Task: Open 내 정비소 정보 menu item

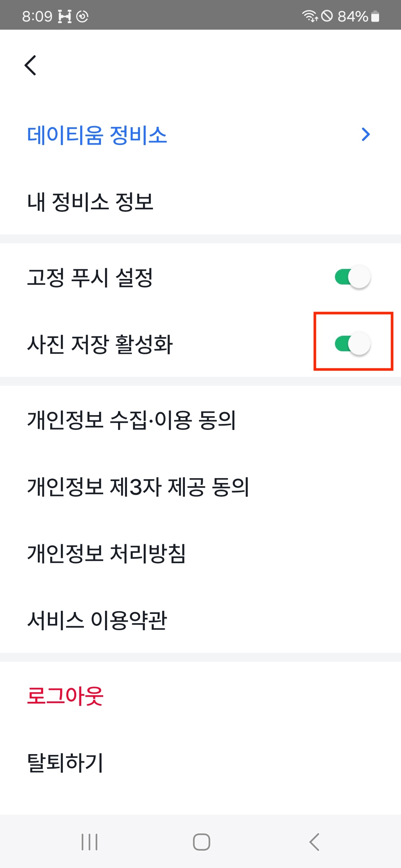Action: tap(91, 202)
